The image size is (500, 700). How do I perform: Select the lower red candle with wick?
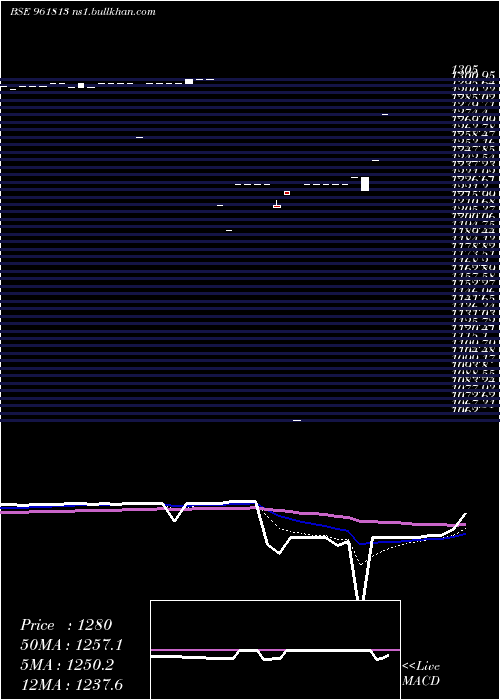point(277,205)
